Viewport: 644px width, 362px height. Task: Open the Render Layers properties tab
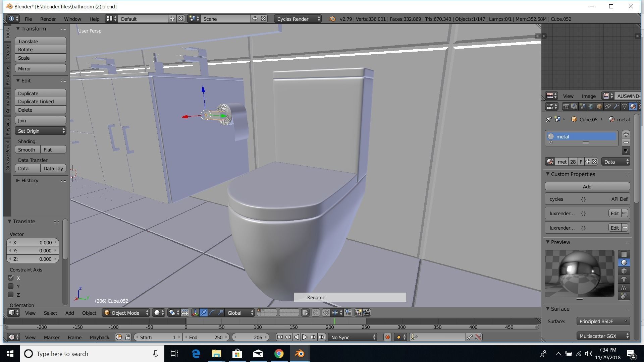click(x=574, y=107)
